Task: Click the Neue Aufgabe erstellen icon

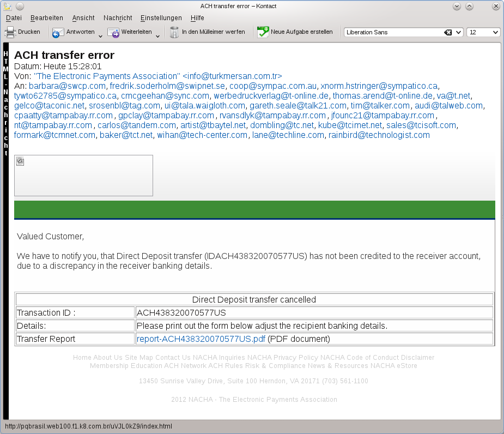Action: pos(263,32)
